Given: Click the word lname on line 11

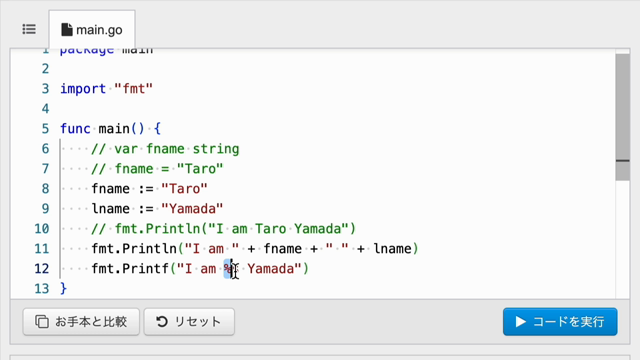Looking at the screenshot, I should pos(392,249).
